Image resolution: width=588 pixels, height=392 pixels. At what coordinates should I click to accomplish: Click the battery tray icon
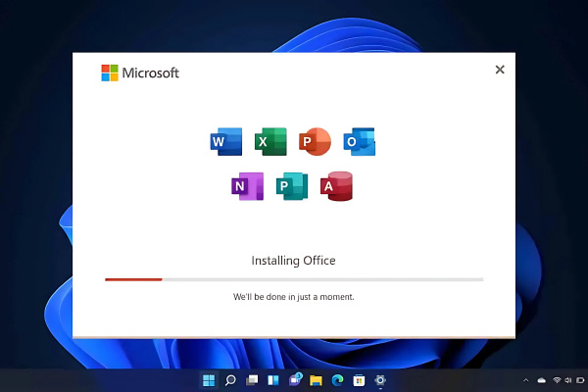(580, 380)
